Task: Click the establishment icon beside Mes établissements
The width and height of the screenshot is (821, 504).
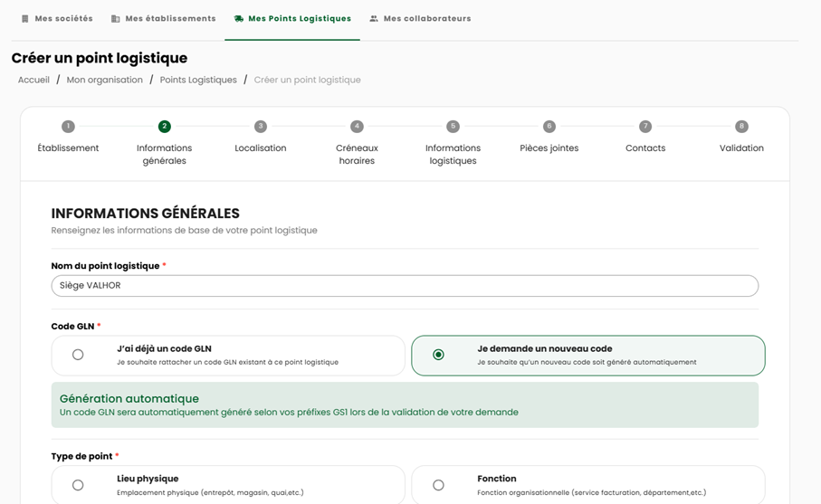Action: coord(115,19)
